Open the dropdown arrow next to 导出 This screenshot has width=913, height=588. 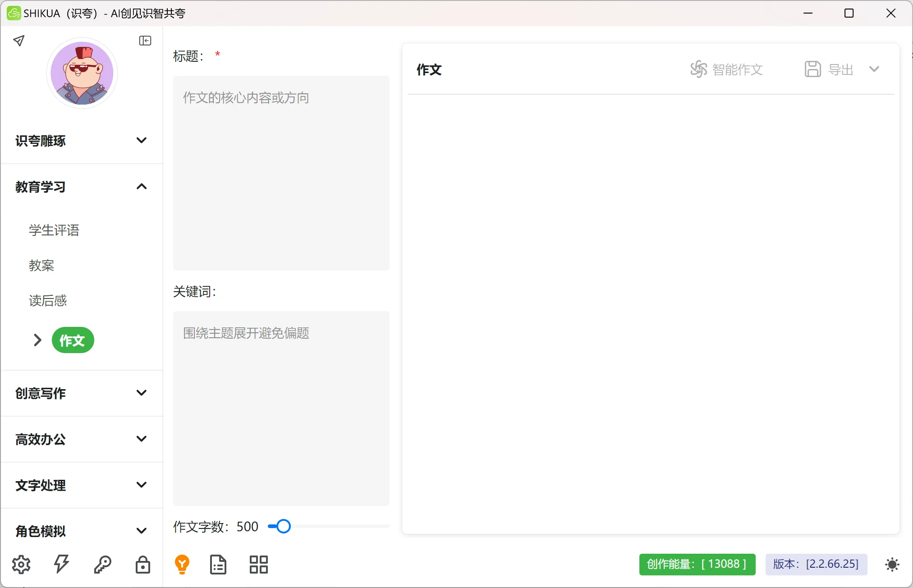874,69
